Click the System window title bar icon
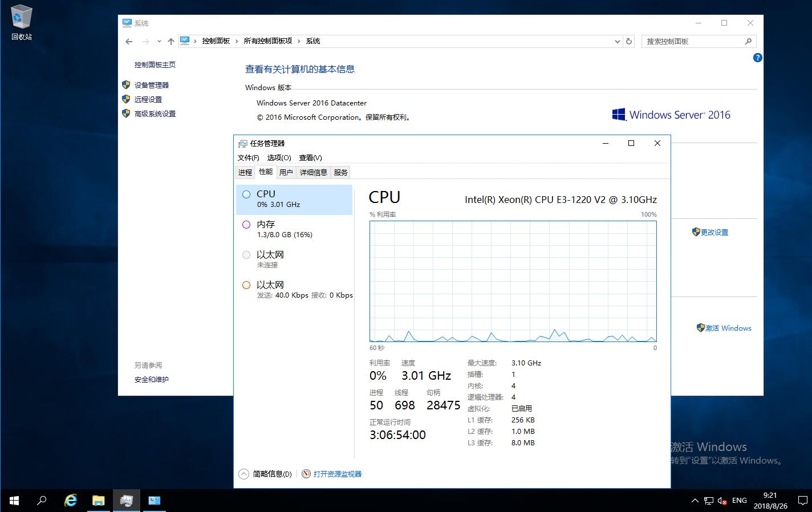 [127, 23]
